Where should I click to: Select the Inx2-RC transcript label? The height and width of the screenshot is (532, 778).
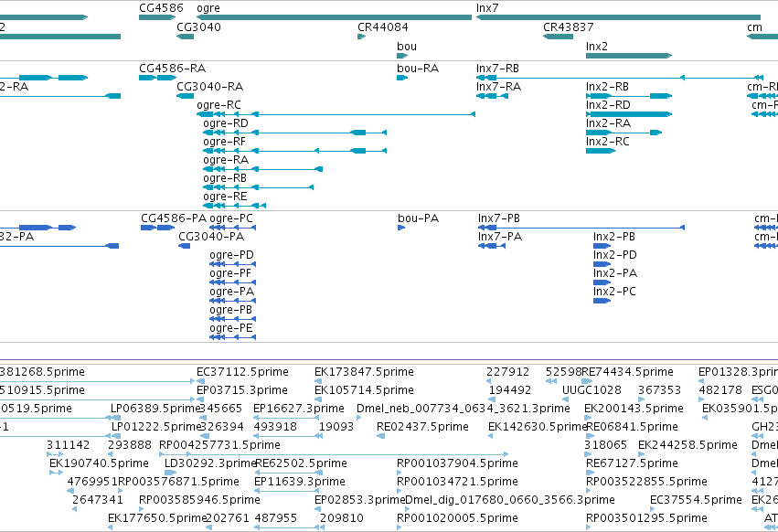click(x=608, y=142)
